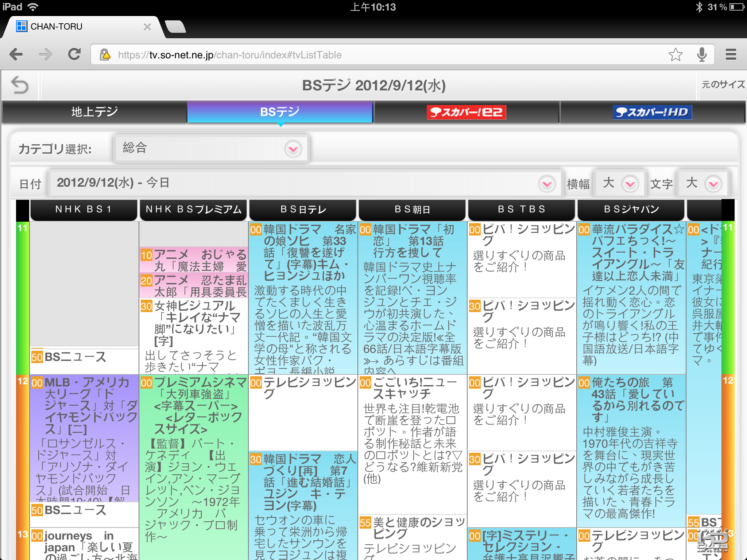Open the 日付 date dropdown
747x560 pixels.
[305, 183]
